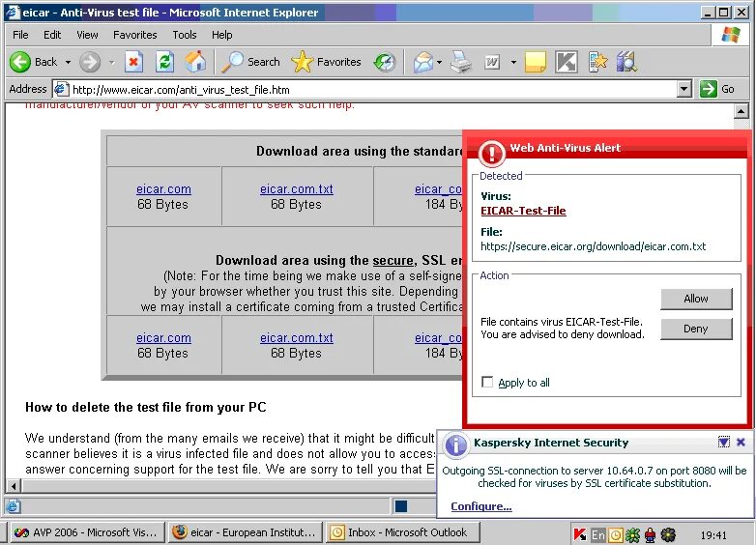This screenshot has width=756, height=545.
Task: Click the green Back arrow icon
Action: (19, 62)
